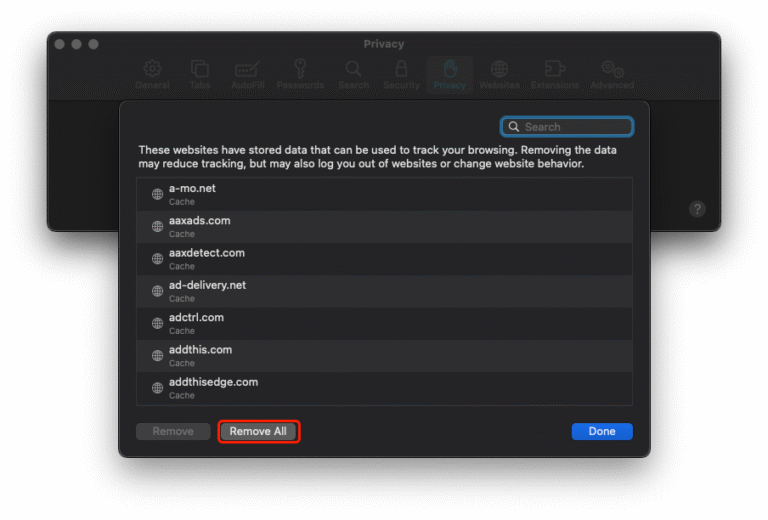Click globe icon beside aaxdetect.com

tap(157, 259)
